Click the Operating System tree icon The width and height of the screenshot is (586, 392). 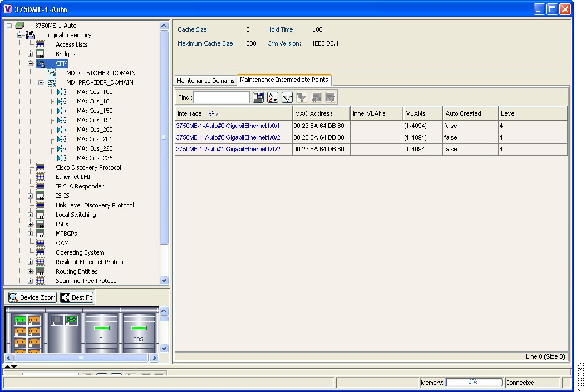click(x=41, y=252)
